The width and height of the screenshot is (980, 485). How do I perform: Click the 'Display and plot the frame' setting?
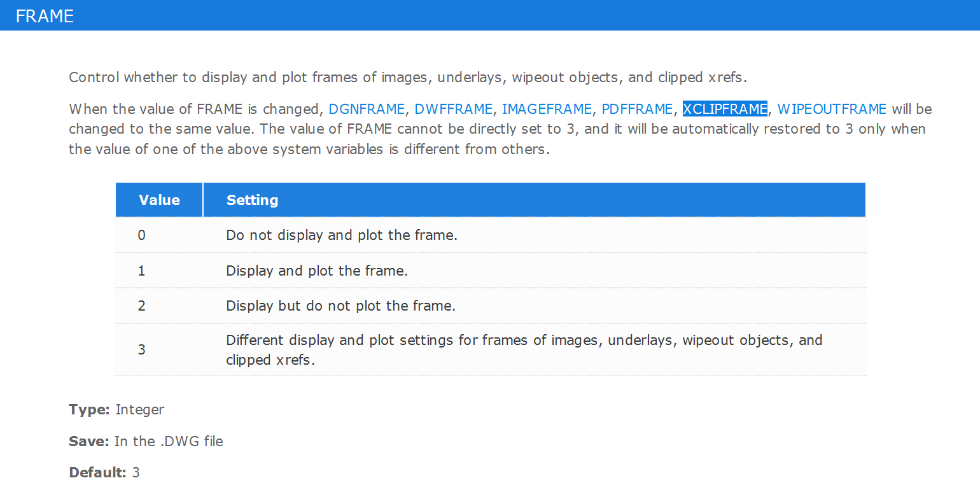317,271
